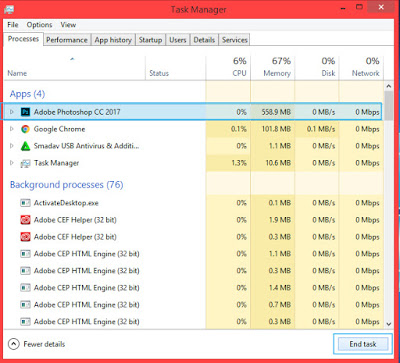Click the Google Chrome icon
The height and width of the screenshot is (363, 400).
[x=25, y=129]
